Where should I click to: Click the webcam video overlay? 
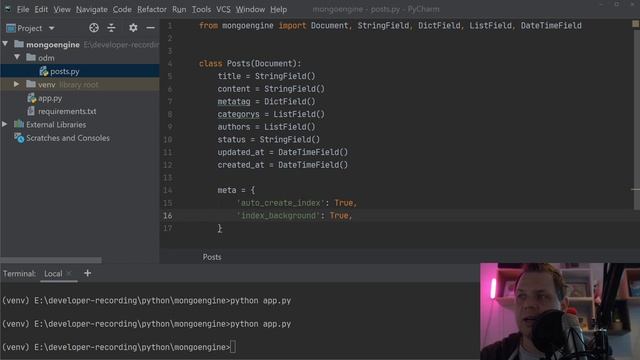pyautogui.click(x=560, y=311)
